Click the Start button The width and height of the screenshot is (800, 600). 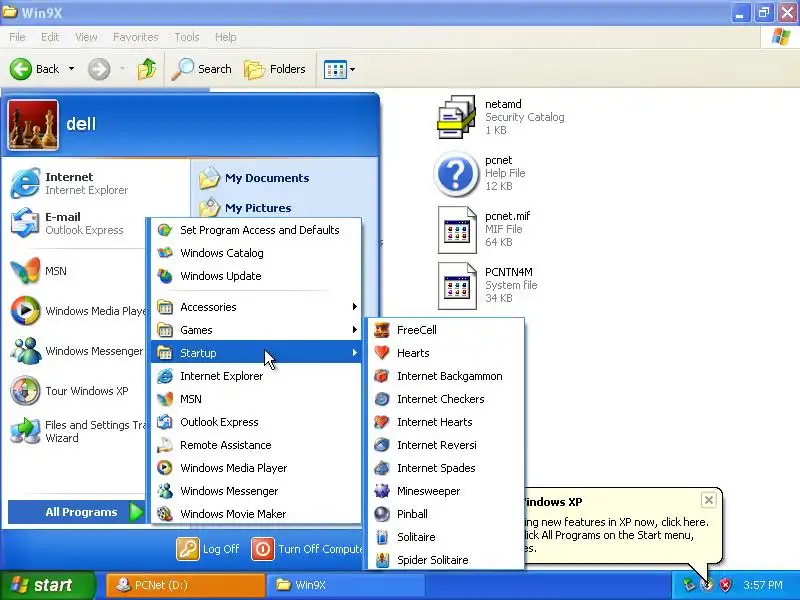pyautogui.click(x=48, y=585)
